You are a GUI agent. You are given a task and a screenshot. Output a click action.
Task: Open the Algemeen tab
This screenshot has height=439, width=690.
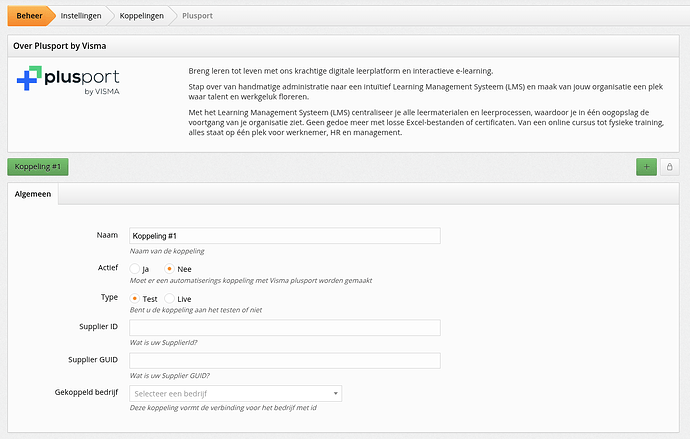34,195
